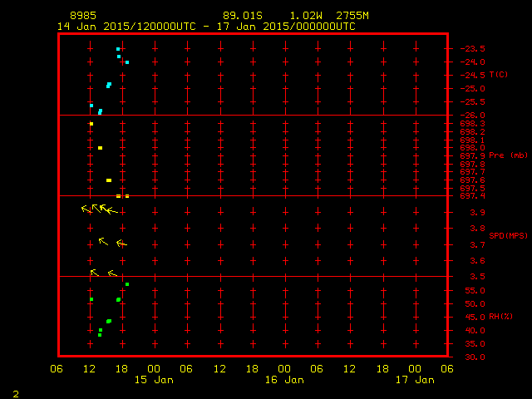Click the highest green humidity data point
Viewport: 532px width, 399px height.
coord(127,284)
